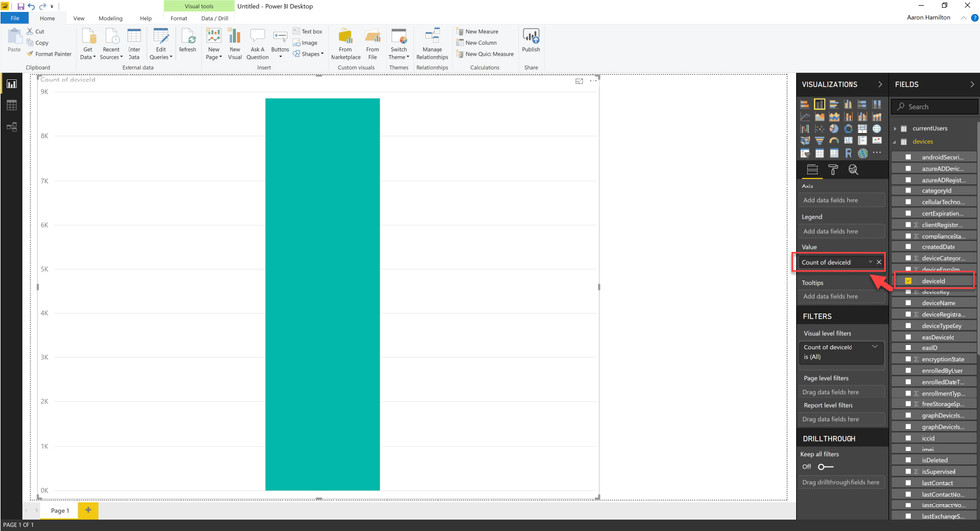This screenshot has width=980, height=531.
Task: Uncheck the deviceId field checkbox
Action: (x=908, y=281)
